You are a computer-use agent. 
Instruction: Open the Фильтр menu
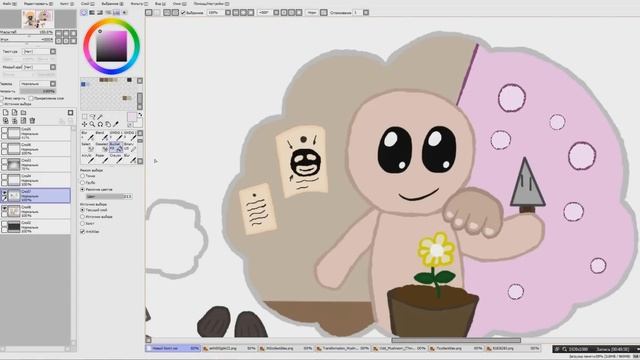pyautogui.click(x=139, y=3)
